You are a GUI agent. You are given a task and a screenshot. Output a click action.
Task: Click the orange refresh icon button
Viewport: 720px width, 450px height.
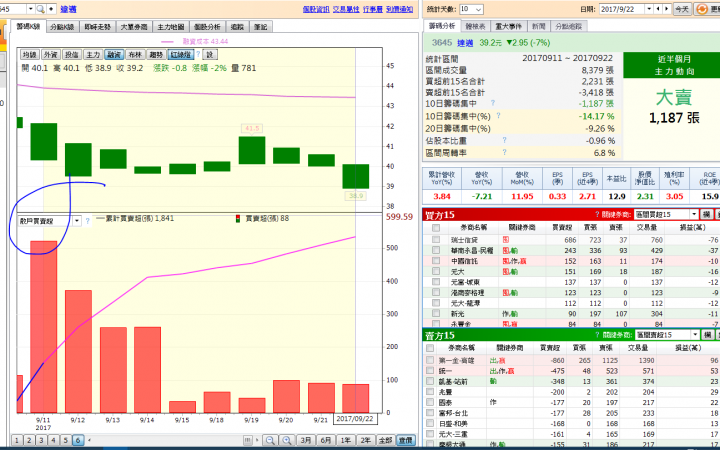click(x=701, y=9)
